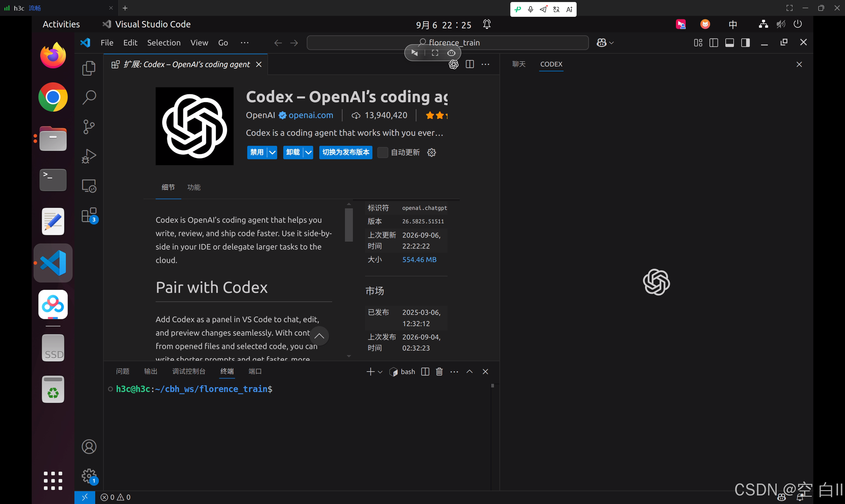Open the Remote Explorer view
Screen dimensions: 845x504
[x=89, y=186]
